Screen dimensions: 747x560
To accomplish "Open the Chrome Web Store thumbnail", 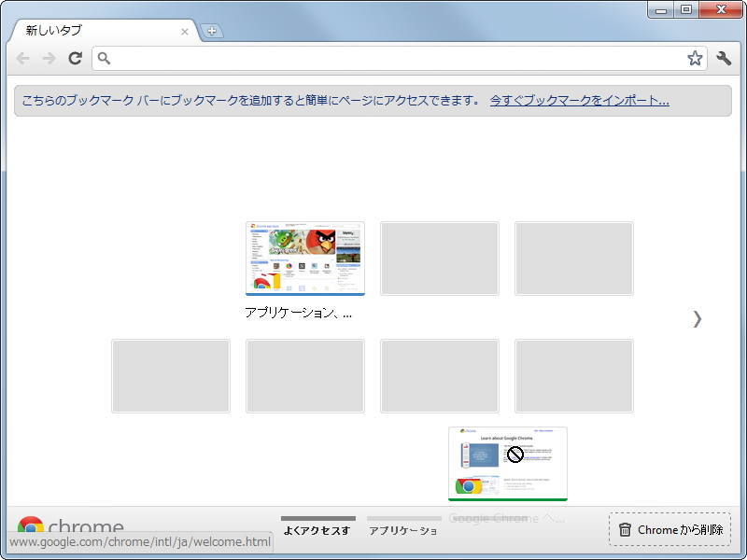I will click(x=305, y=258).
